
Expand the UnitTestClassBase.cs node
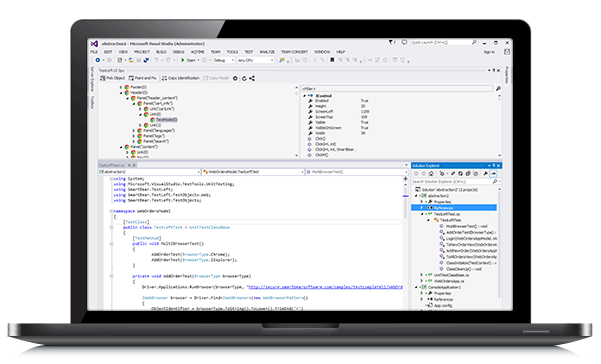422,275
